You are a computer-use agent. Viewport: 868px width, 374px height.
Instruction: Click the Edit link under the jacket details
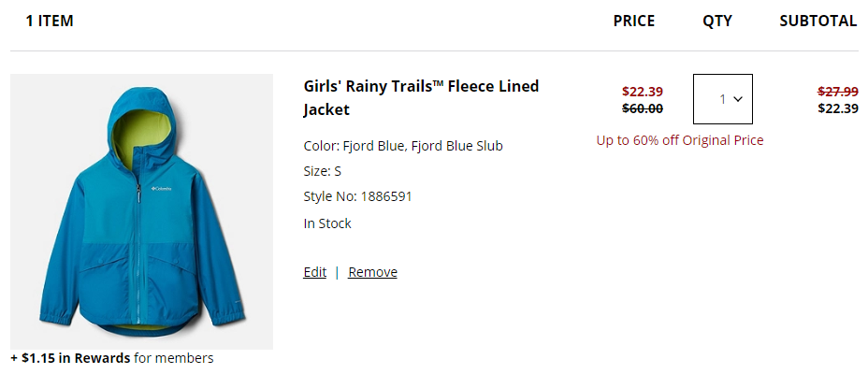pyautogui.click(x=314, y=272)
